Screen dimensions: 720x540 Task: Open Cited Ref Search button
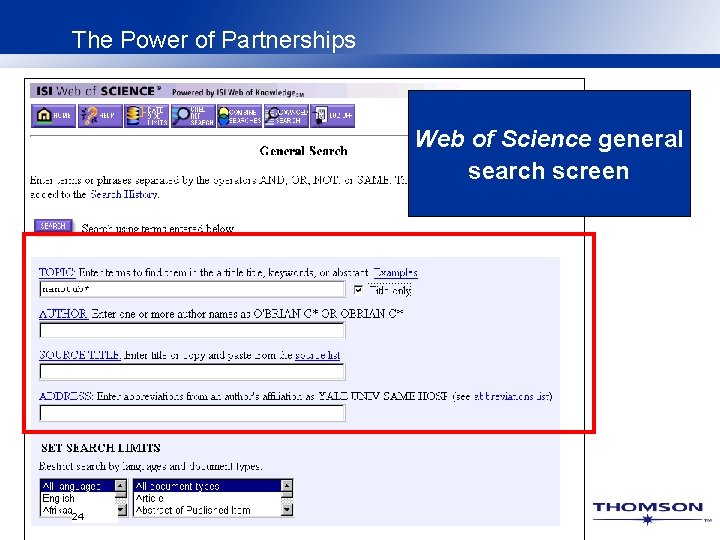[x=193, y=116]
